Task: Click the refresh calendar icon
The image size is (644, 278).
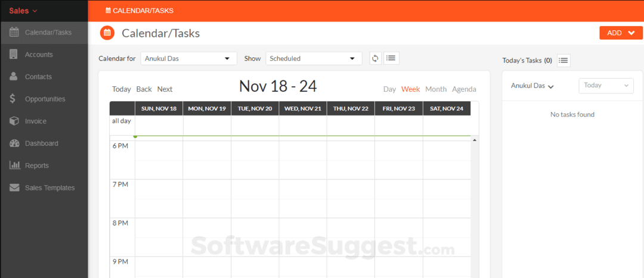Action: point(375,58)
